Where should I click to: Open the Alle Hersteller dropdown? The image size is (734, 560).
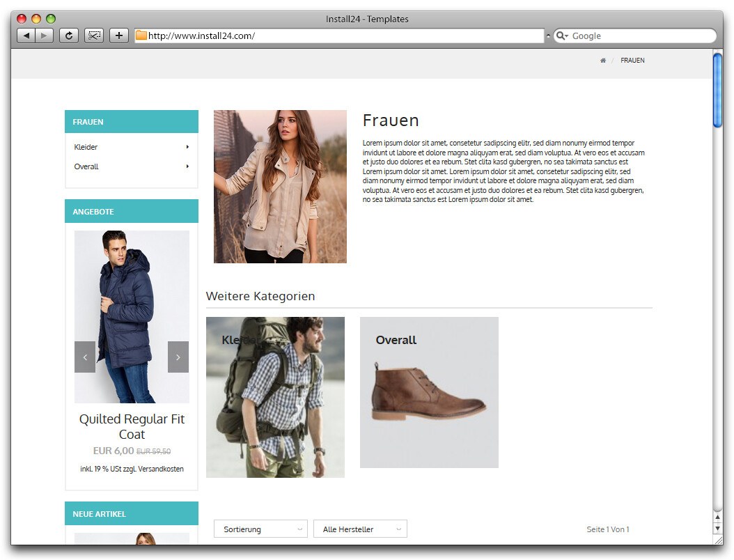pos(360,529)
